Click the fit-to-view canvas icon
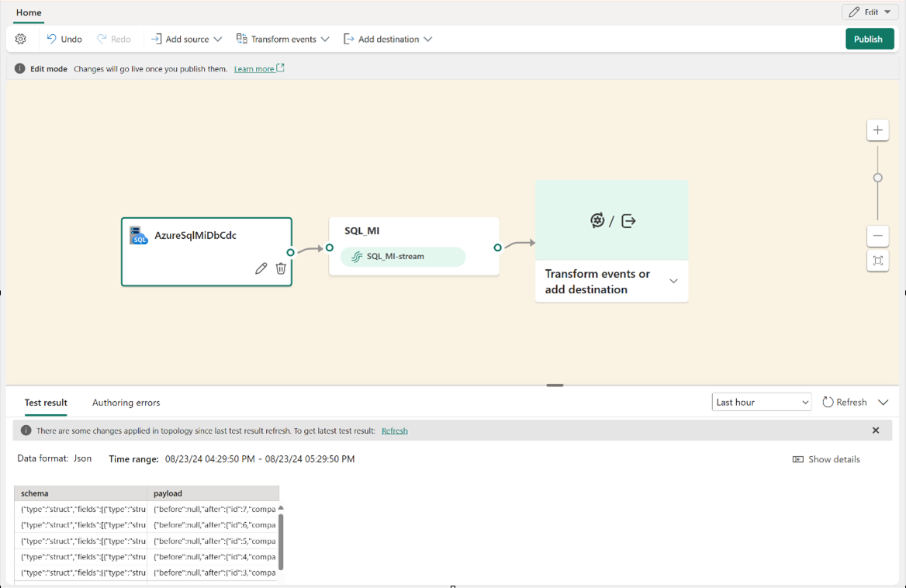This screenshot has width=906, height=588. click(877, 261)
